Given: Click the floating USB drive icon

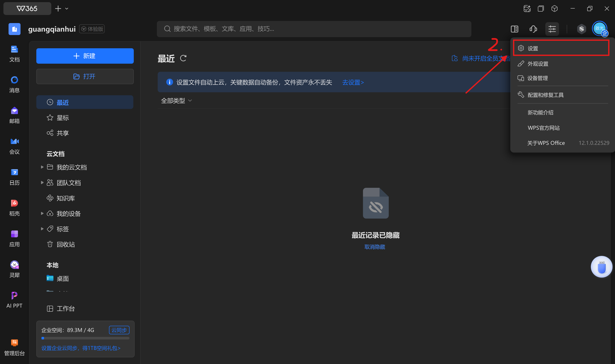Looking at the screenshot, I should pyautogui.click(x=602, y=267).
